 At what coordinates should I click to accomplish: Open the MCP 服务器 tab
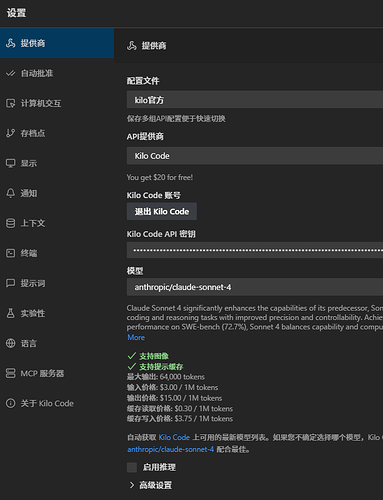[57, 373]
